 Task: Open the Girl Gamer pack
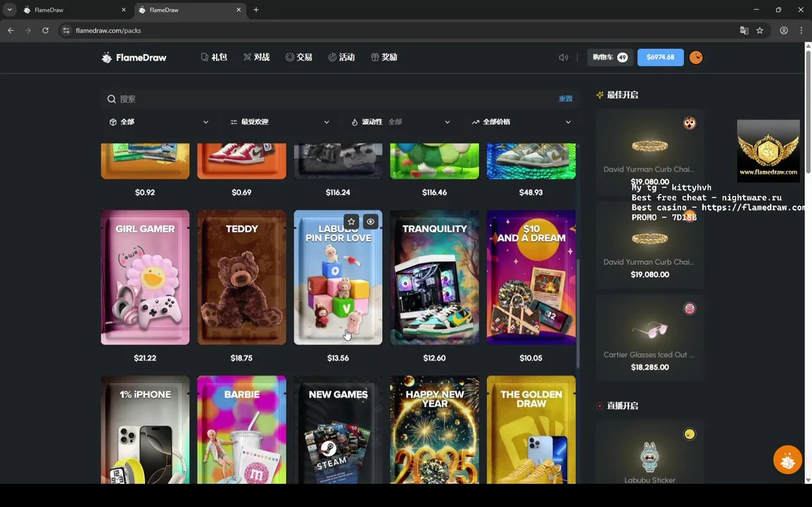[145, 277]
